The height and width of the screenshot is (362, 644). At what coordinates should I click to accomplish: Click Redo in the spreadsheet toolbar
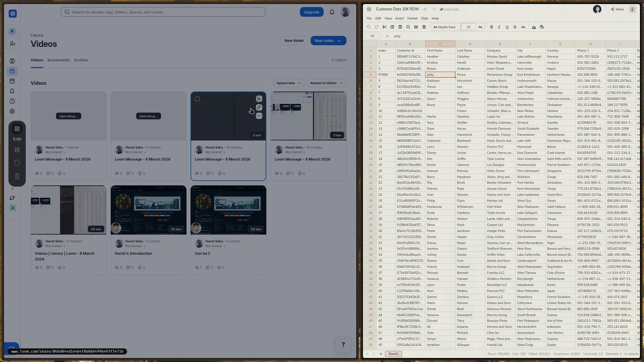click(x=376, y=27)
